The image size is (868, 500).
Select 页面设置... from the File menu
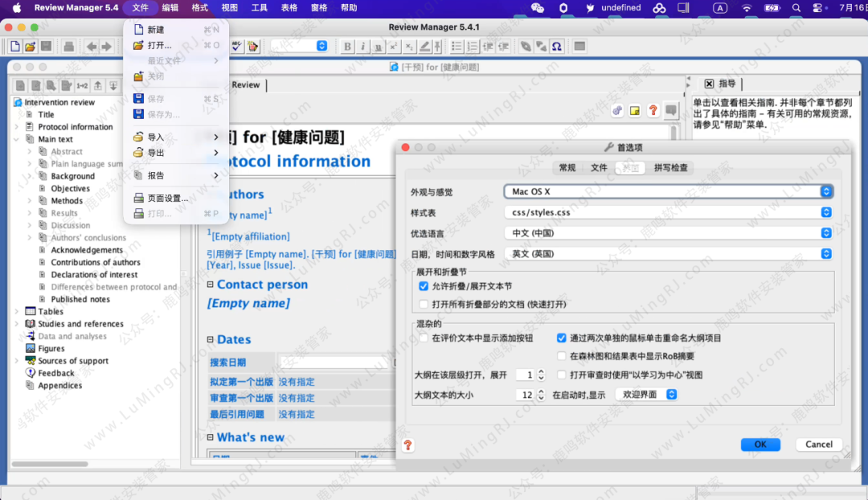(167, 198)
